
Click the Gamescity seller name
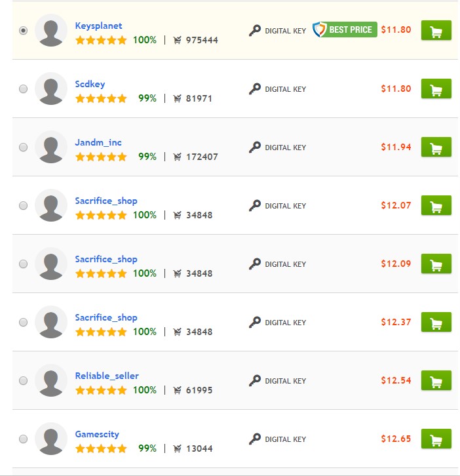pos(97,434)
